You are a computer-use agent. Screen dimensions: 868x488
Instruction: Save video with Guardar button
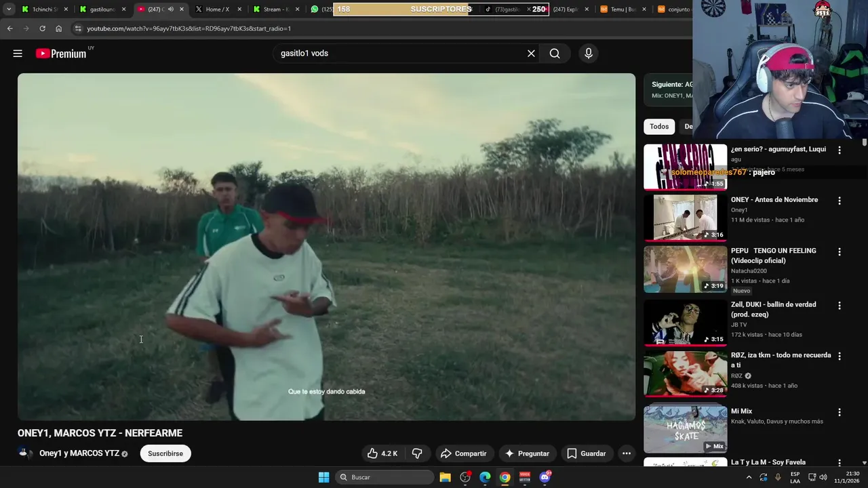pyautogui.click(x=587, y=453)
